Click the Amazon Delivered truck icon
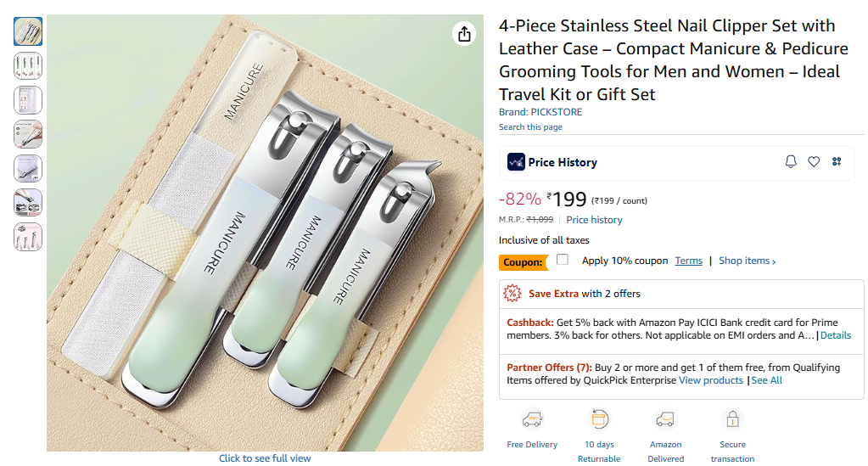Image resolution: width=868 pixels, height=466 pixels. [x=665, y=419]
